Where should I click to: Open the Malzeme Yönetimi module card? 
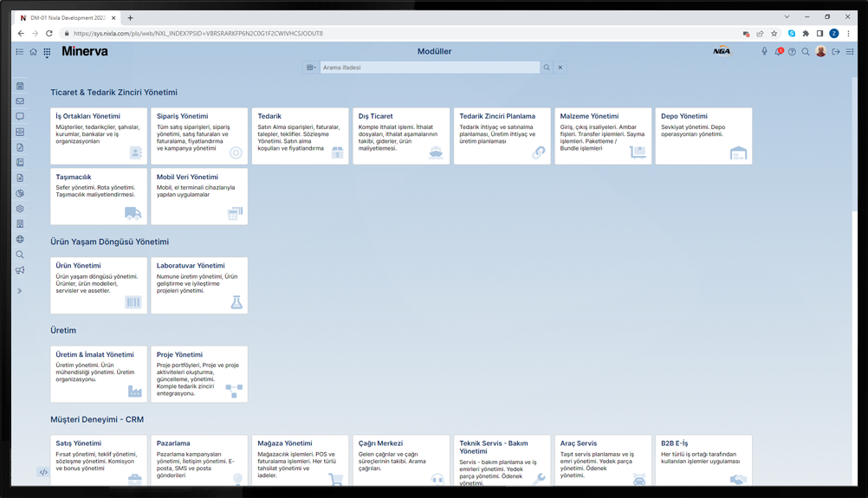pyautogui.click(x=604, y=136)
